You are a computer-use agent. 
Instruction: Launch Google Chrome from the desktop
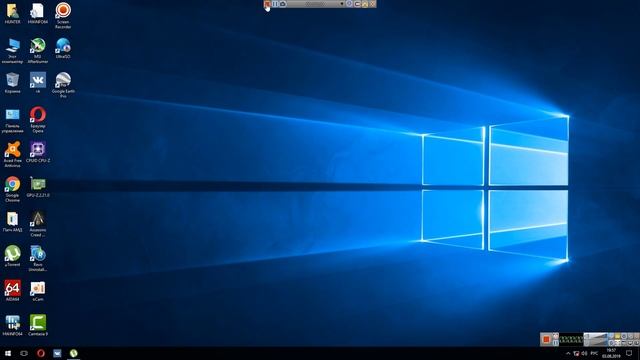12,189
